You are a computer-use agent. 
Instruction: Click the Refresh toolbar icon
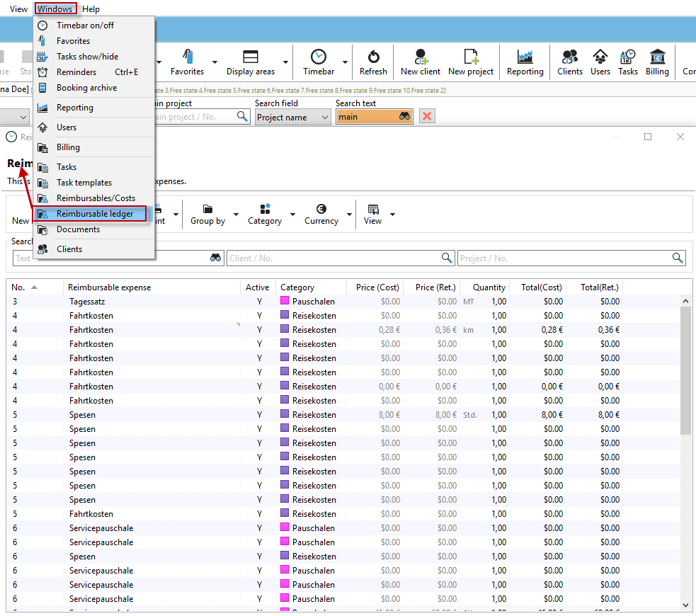(x=373, y=62)
